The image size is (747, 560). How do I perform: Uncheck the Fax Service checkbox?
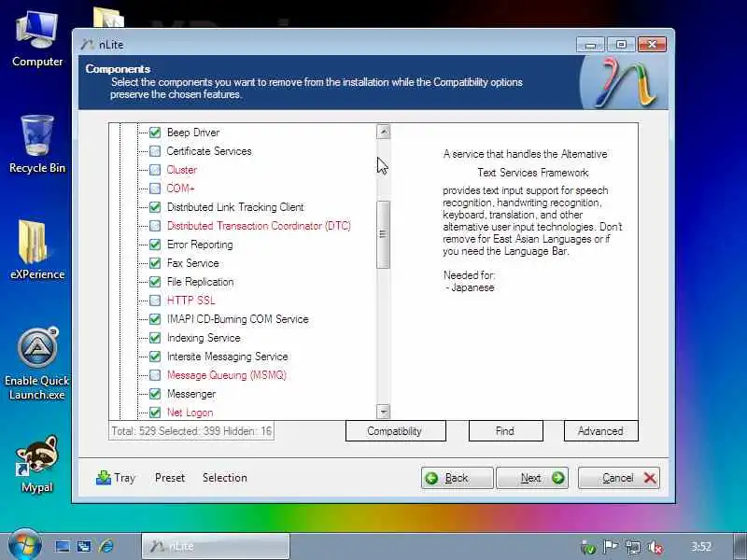click(155, 263)
